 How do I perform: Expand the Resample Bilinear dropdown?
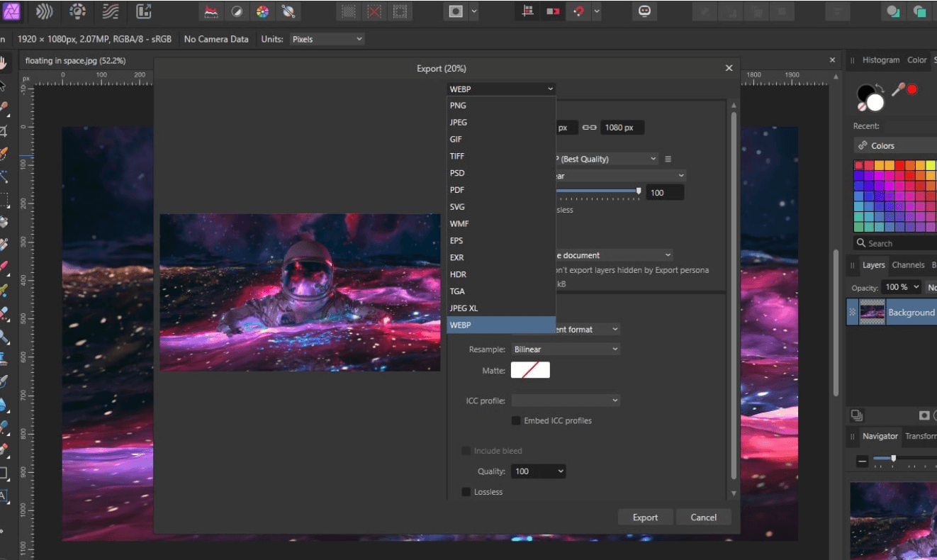565,349
